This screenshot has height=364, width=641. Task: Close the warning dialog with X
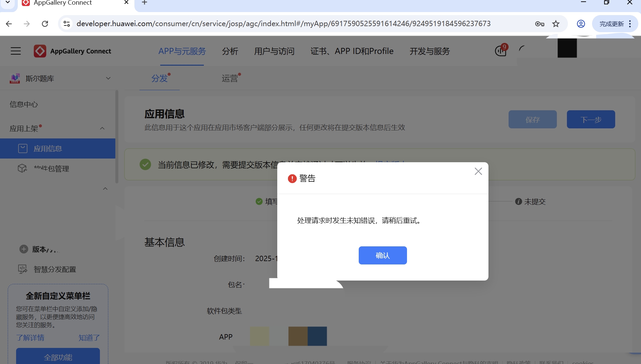[478, 171]
